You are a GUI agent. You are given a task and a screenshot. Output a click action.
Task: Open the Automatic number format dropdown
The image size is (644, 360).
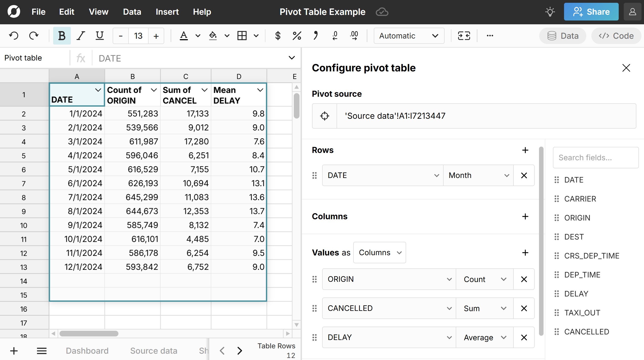(x=409, y=36)
